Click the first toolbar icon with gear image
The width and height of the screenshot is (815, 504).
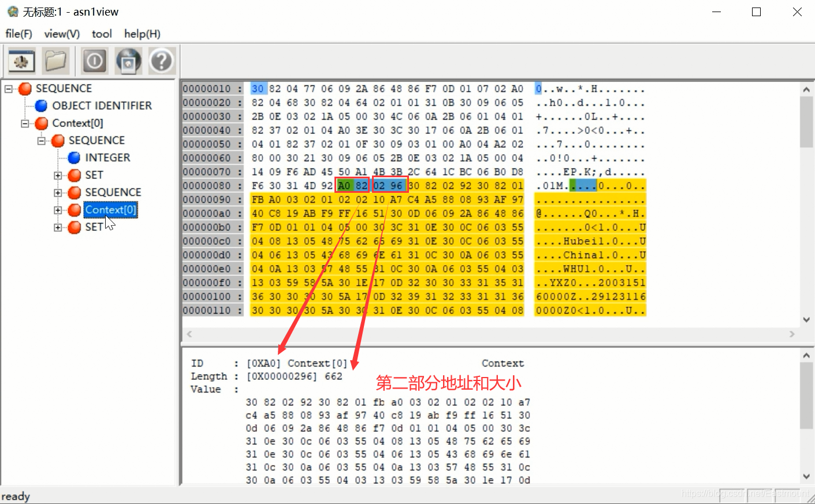click(21, 61)
